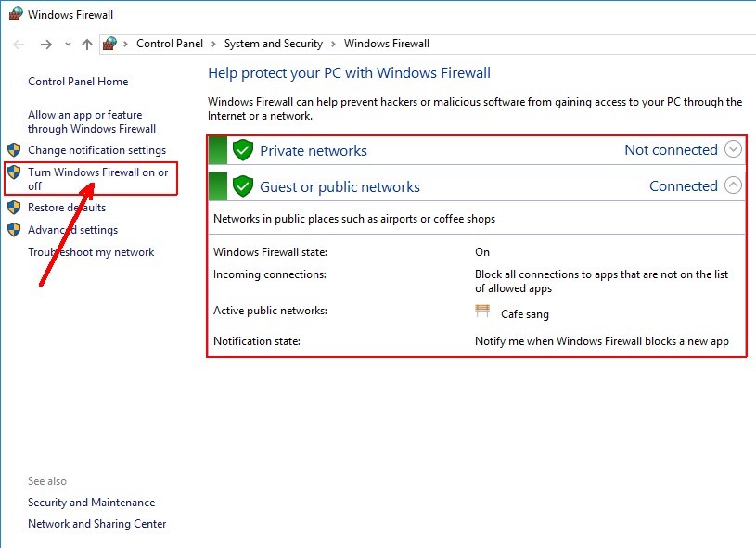Open Control Panel Home link
Screen dimensions: 756x548
tap(78, 82)
